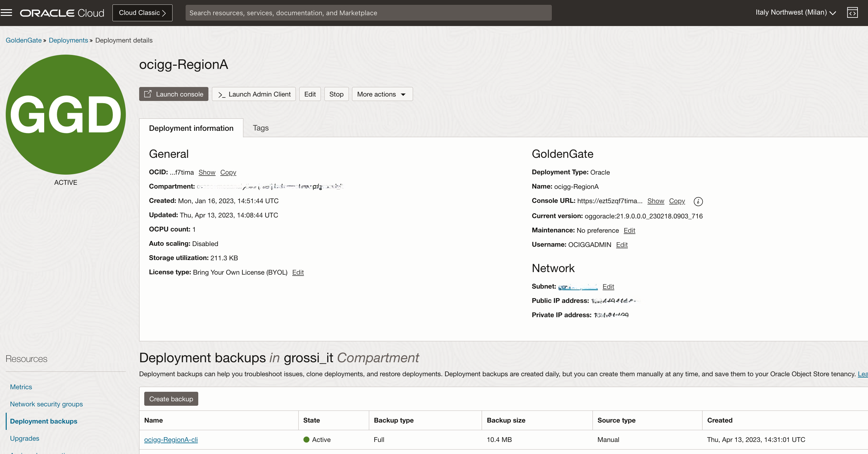This screenshot has width=868, height=454.
Task: Copy the Console URL
Action: tap(677, 201)
